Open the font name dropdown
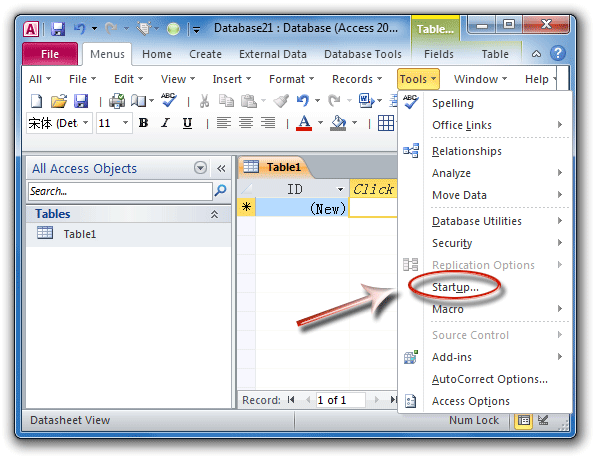The width and height of the screenshot is (595, 456). click(x=86, y=123)
